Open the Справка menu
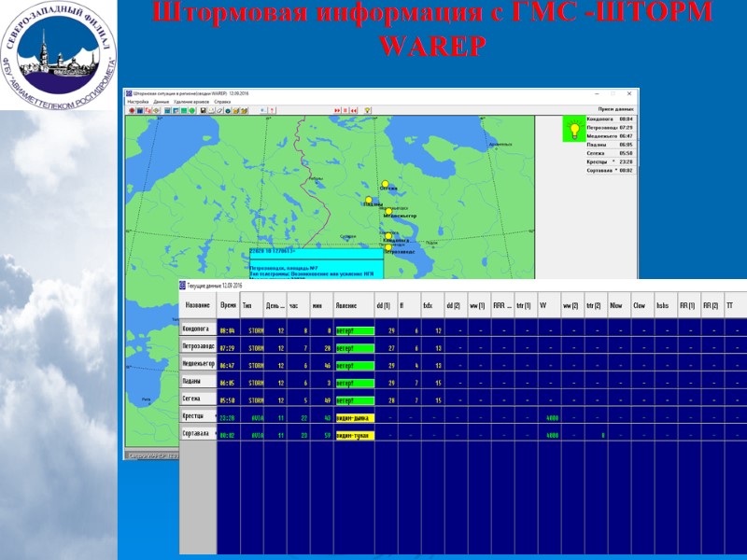This screenshot has height=560, width=747. pyautogui.click(x=222, y=102)
